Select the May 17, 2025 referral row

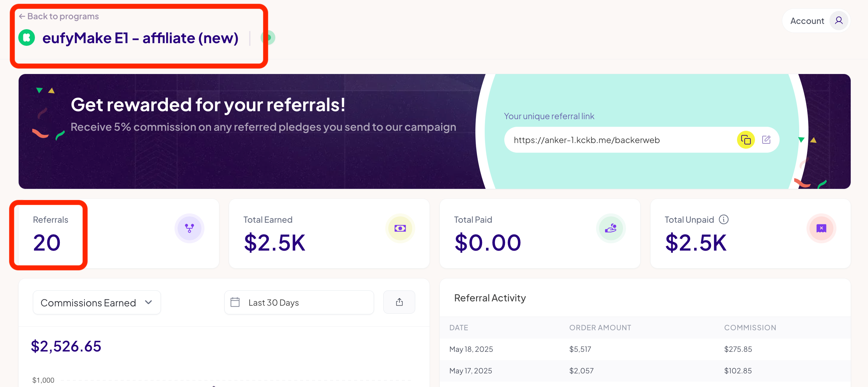[x=645, y=370]
